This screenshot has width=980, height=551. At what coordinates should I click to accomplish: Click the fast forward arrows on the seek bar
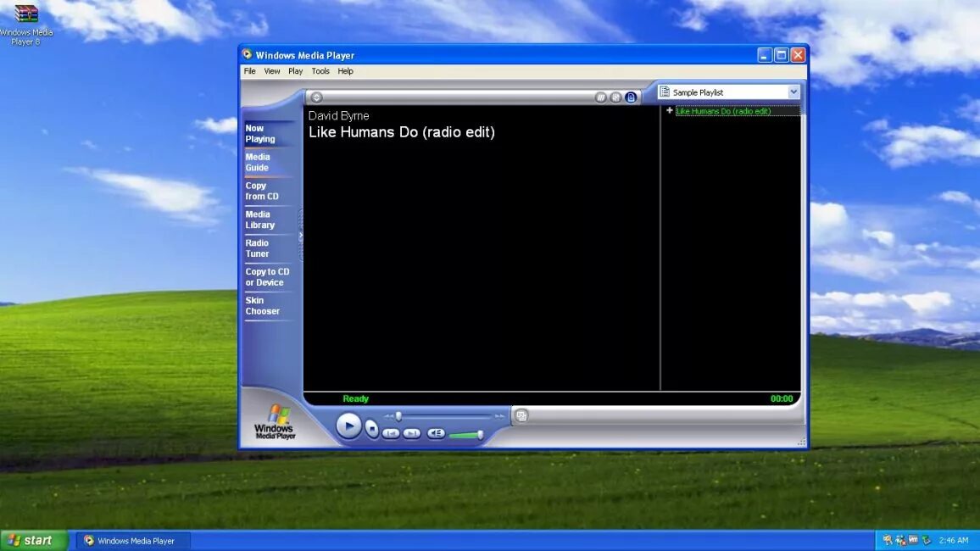coord(499,416)
